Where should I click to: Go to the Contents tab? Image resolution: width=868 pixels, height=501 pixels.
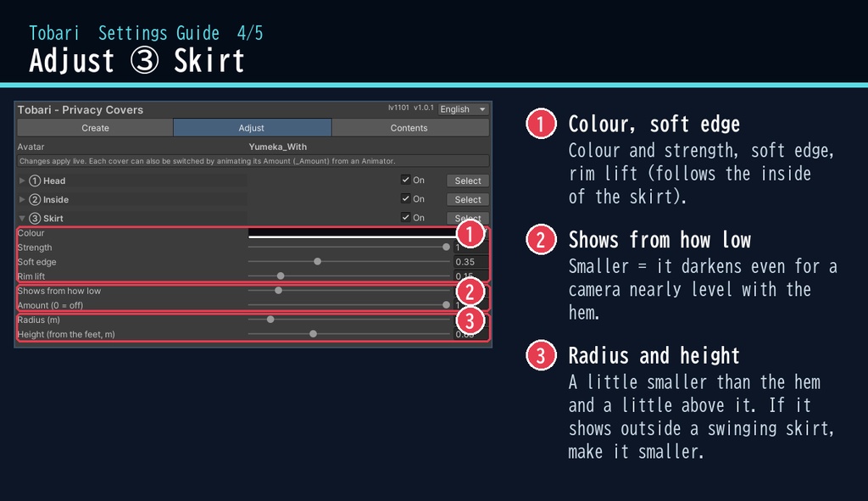[x=409, y=128]
